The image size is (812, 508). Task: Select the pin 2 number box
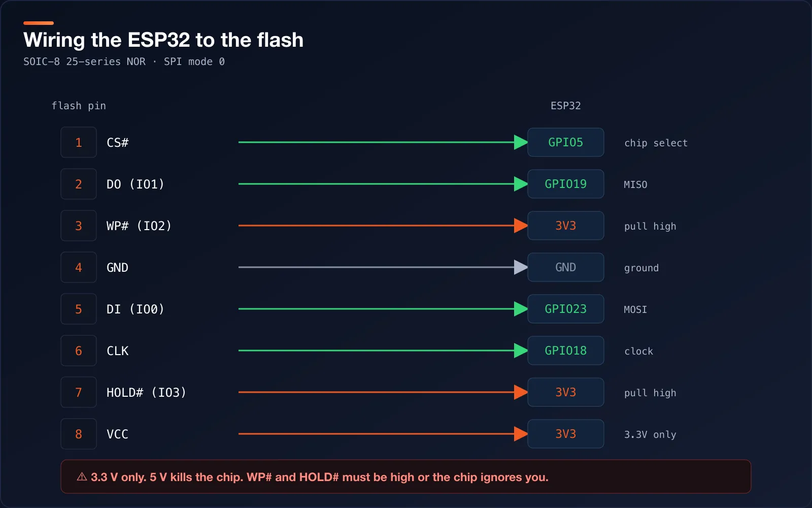point(79,184)
